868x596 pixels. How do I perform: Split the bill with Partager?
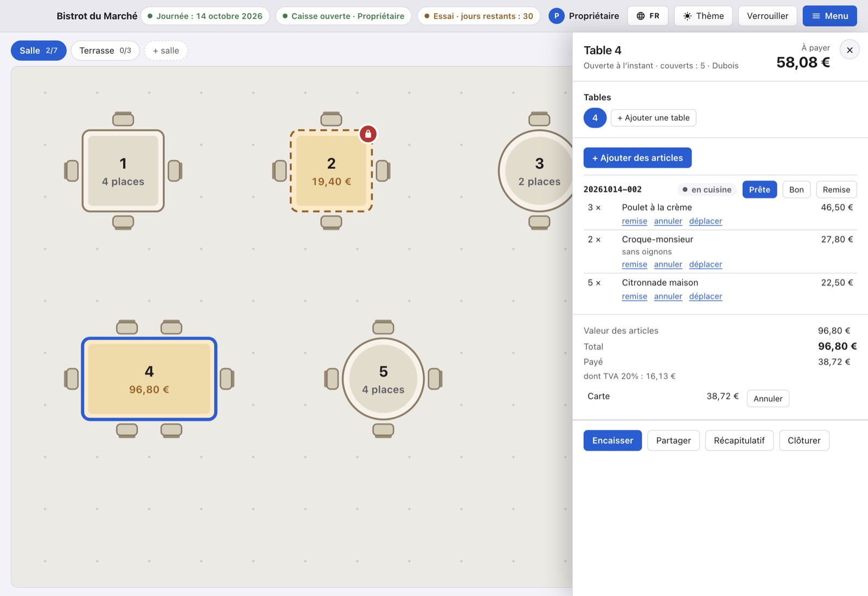pos(673,440)
